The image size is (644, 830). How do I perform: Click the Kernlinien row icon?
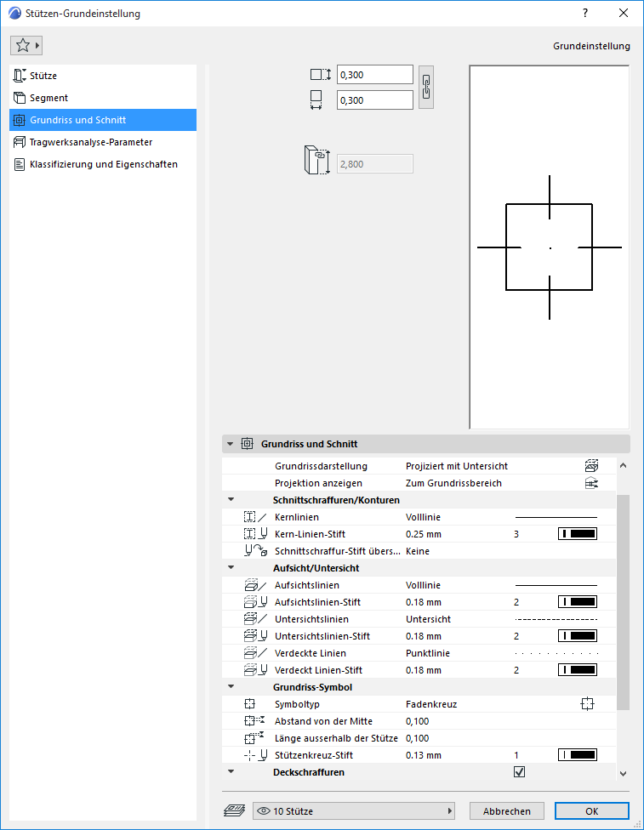point(254,517)
